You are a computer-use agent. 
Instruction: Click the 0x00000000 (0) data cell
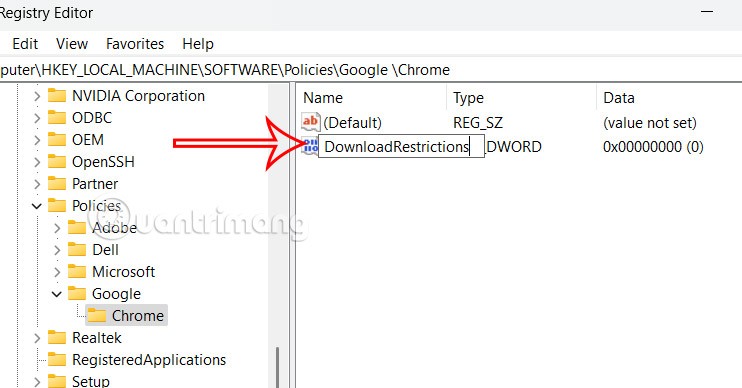(x=653, y=147)
